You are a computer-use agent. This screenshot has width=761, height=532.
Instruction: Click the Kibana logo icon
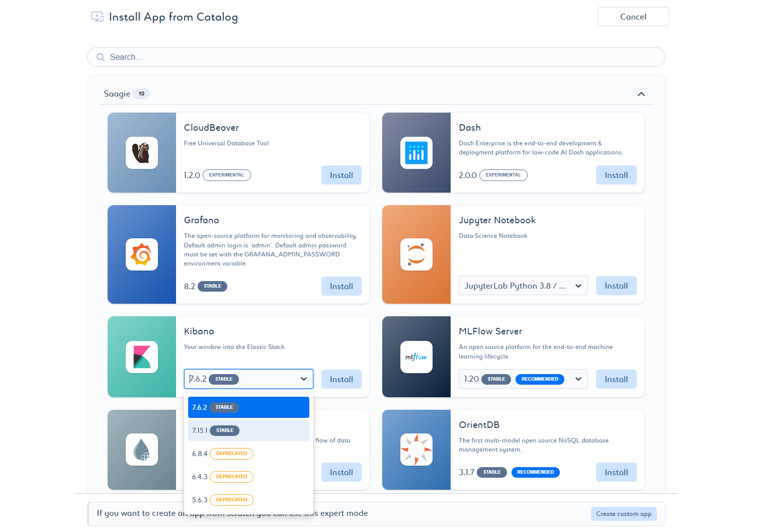tap(142, 357)
